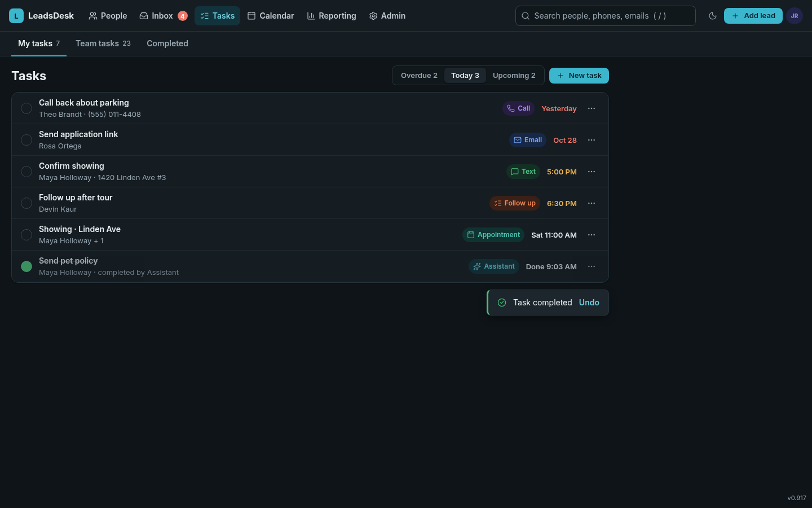Viewport: 812px width, 508px height.
Task: Click the Yesterday due date
Action: (x=559, y=108)
